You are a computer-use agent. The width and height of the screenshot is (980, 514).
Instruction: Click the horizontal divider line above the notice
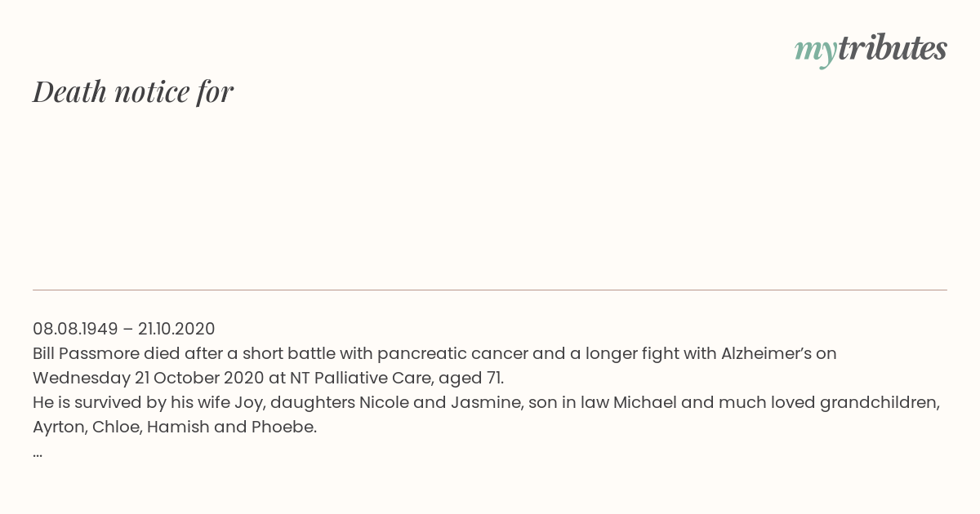pyautogui.click(x=490, y=290)
